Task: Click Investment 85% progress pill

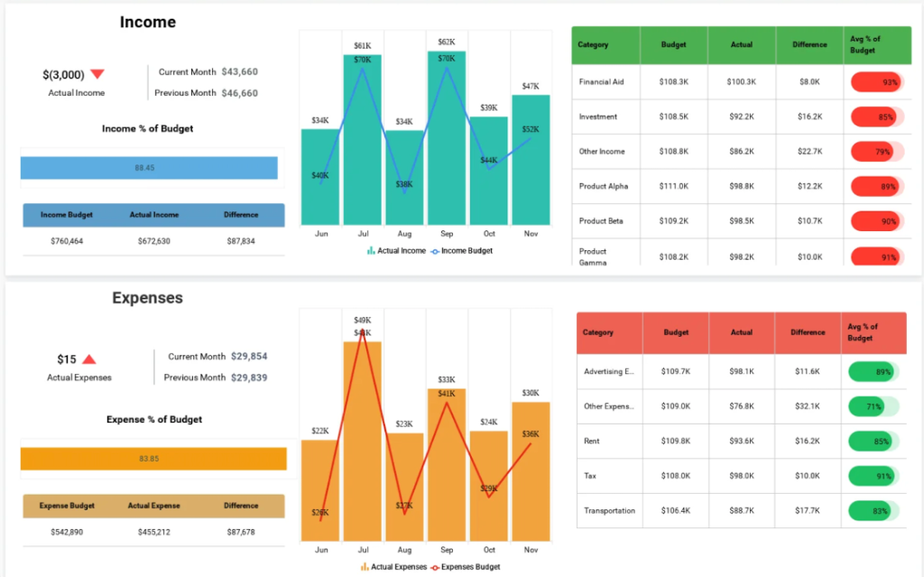Action: click(x=877, y=116)
